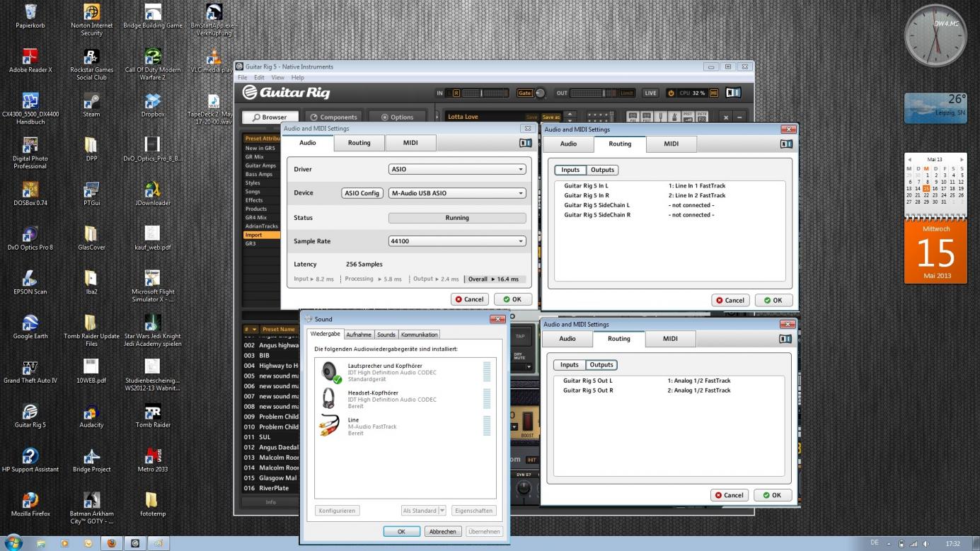Open the Windows Start menu
The image size is (980, 551).
tap(13, 543)
